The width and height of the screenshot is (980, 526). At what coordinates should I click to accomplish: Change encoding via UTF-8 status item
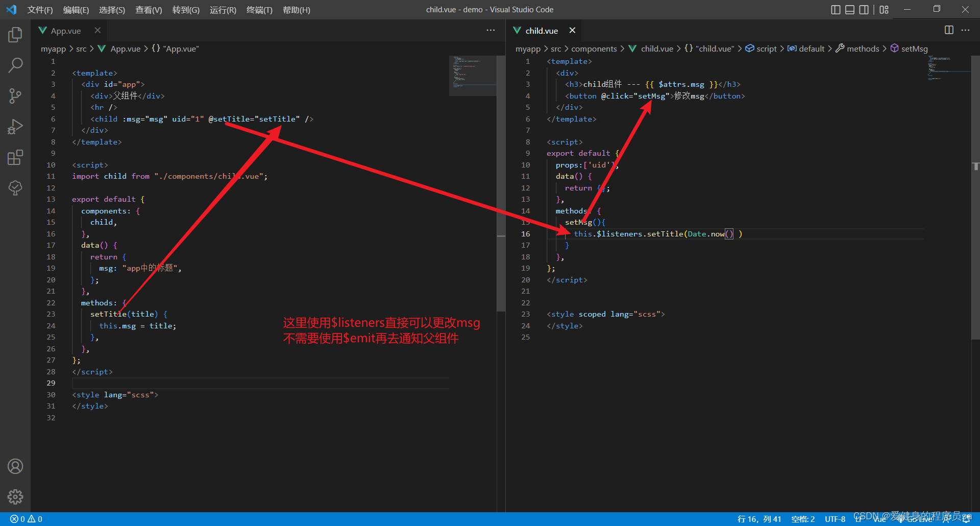(x=835, y=519)
